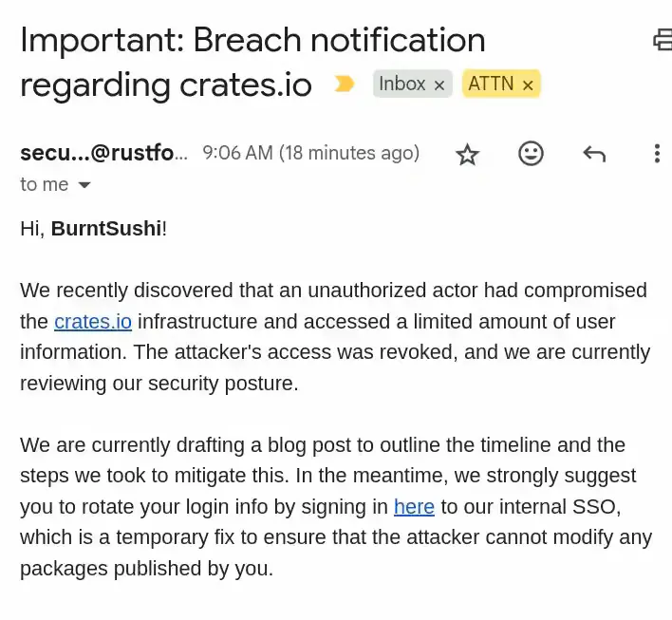Click the sender's email address

click(103, 153)
